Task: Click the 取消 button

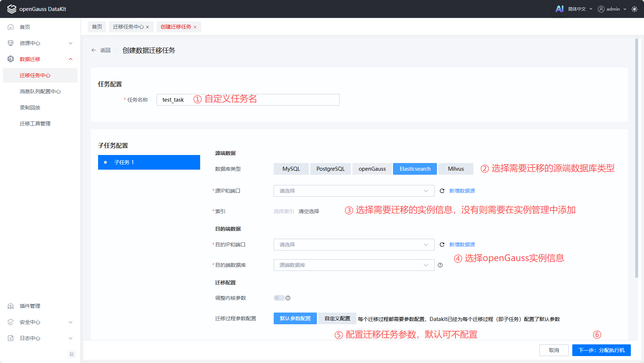Action: click(x=554, y=350)
